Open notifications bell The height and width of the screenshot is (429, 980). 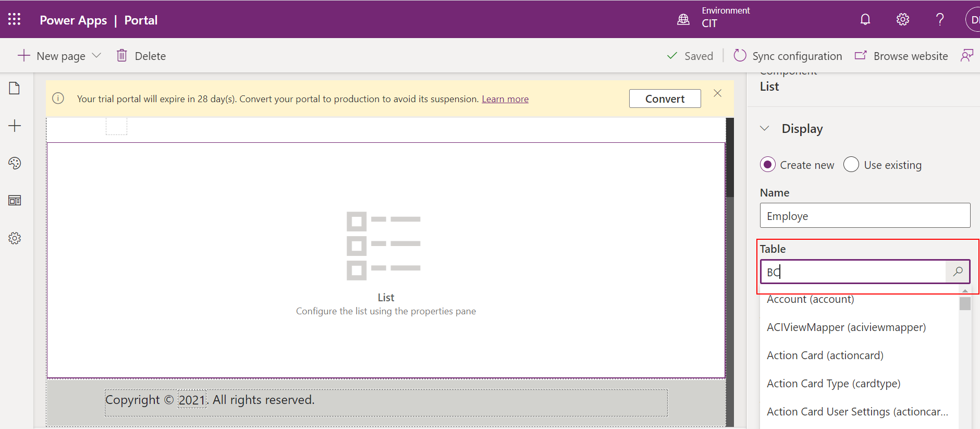(x=865, y=20)
